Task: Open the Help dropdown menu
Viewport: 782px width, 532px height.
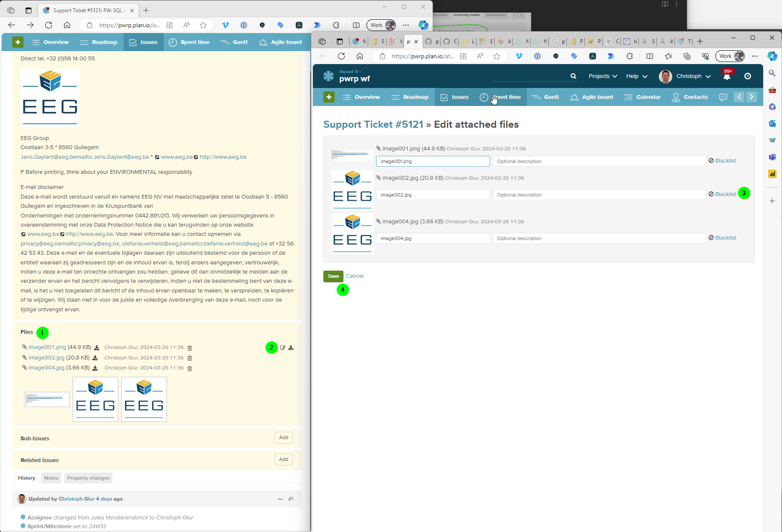Action: pos(637,76)
